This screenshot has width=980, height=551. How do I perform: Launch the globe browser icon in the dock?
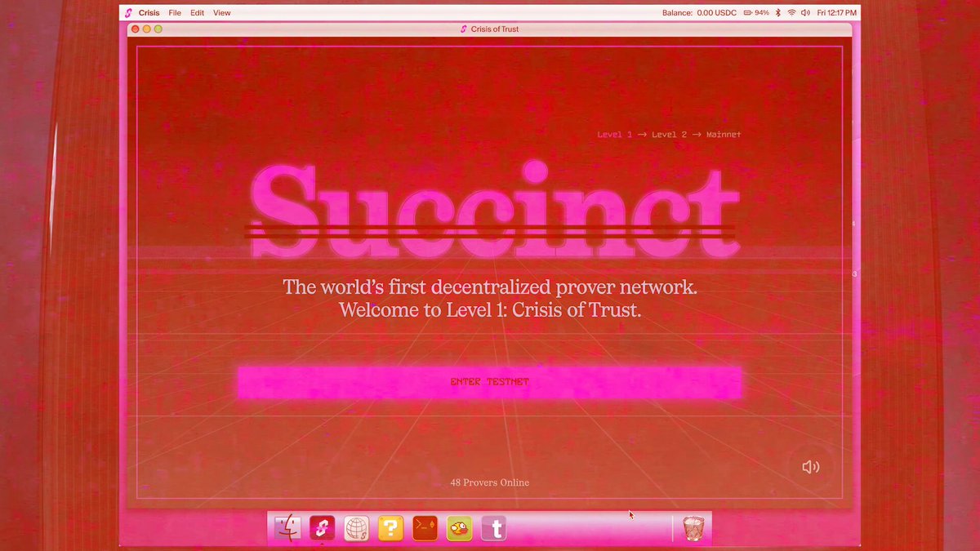click(356, 529)
